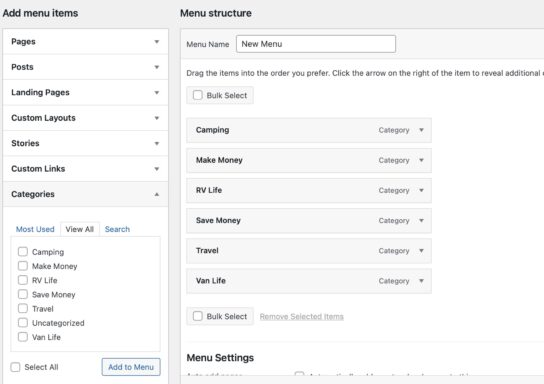Open the Landing Pages panel heading
Viewport: 544px width, 384px height.
click(x=85, y=93)
